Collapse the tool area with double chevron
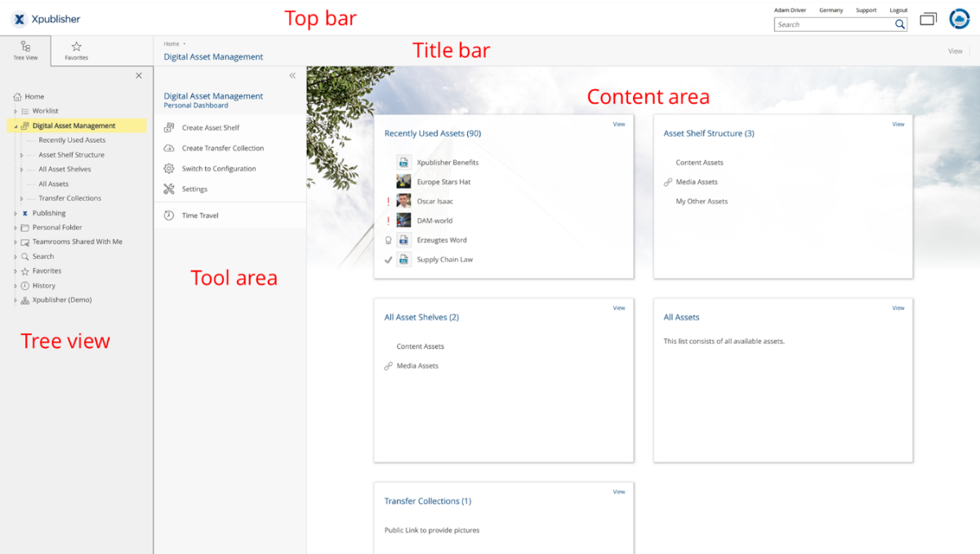Image resolution: width=980 pixels, height=554 pixels. coord(292,75)
